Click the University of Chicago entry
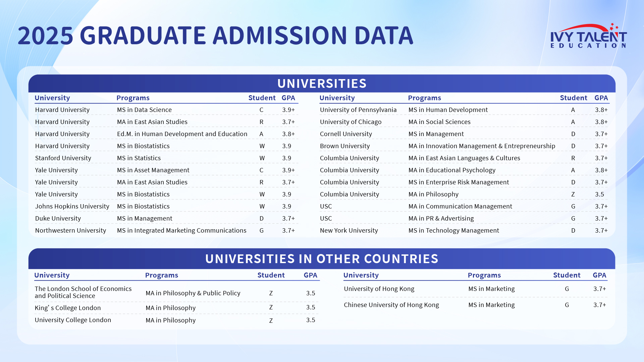 [x=351, y=122]
